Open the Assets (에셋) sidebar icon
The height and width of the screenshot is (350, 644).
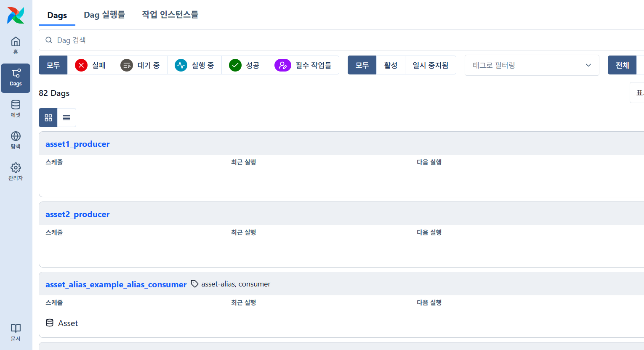click(x=16, y=109)
